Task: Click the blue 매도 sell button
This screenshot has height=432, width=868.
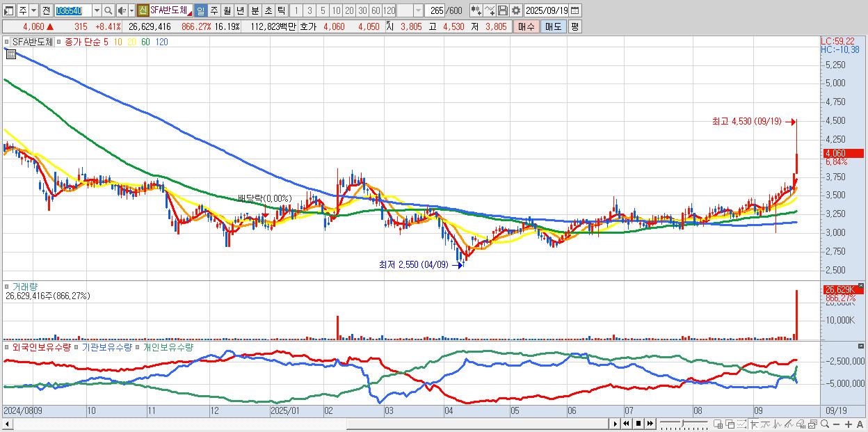Action: click(554, 26)
